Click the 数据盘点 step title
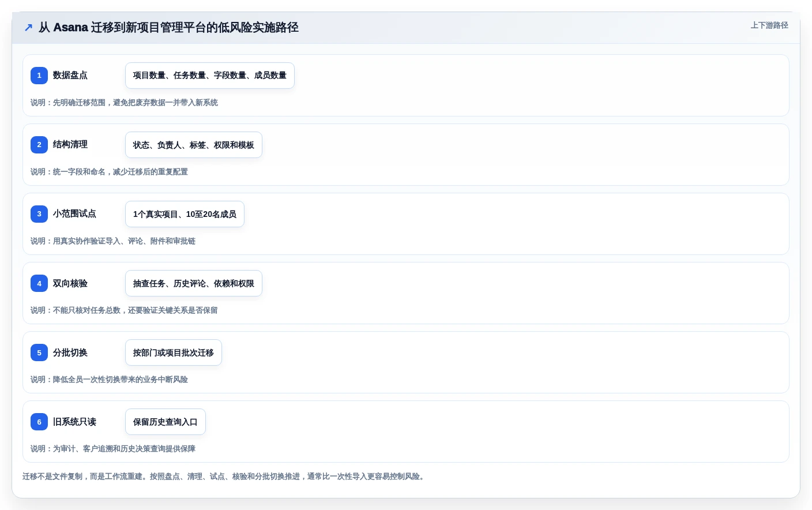 coord(70,76)
